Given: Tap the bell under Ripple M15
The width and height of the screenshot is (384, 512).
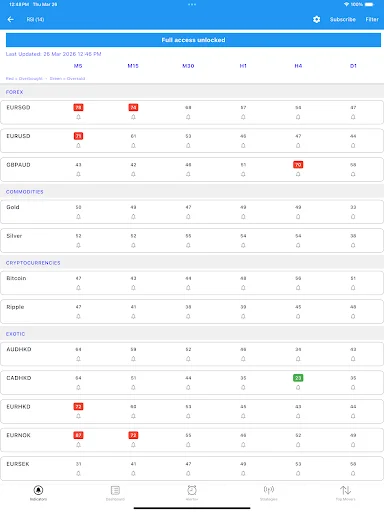Looking at the screenshot, I should point(133,316).
